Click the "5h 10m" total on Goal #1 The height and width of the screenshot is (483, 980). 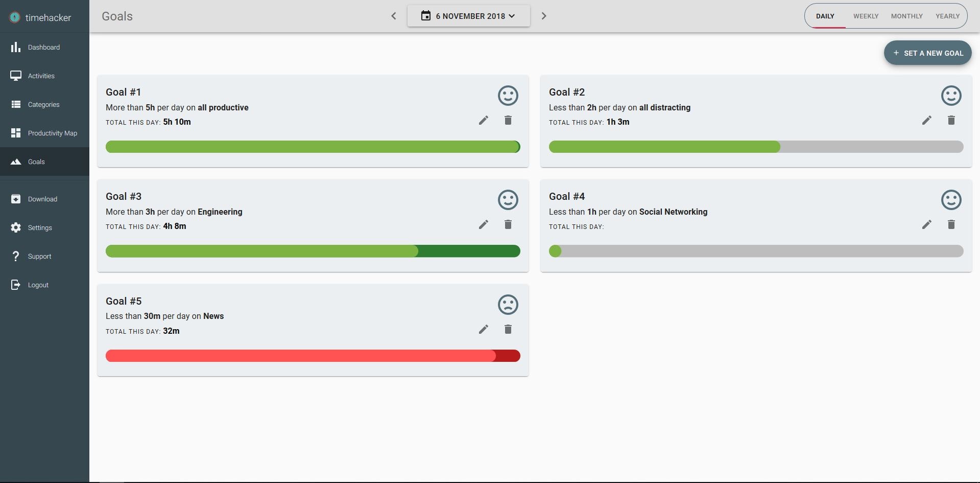click(177, 122)
